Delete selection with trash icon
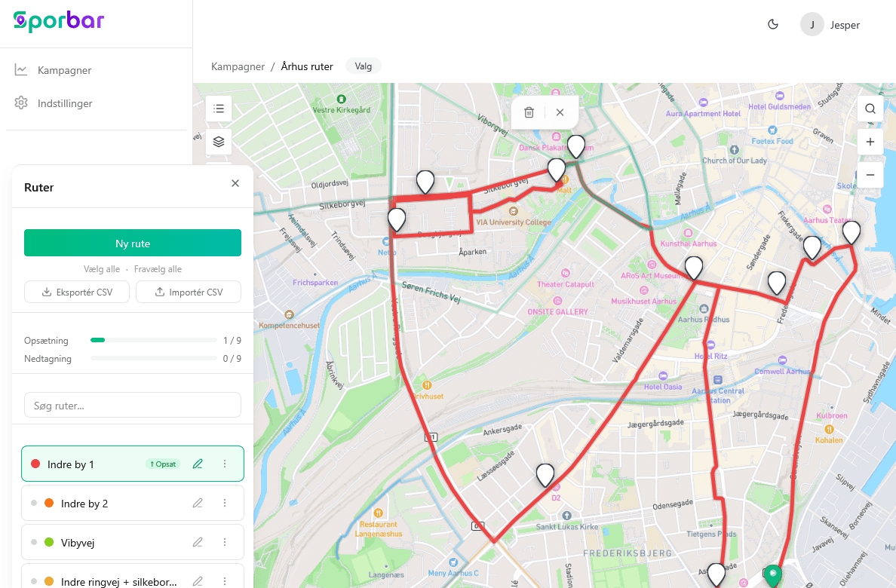This screenshot has width=896, height=588. pos(529,112)
